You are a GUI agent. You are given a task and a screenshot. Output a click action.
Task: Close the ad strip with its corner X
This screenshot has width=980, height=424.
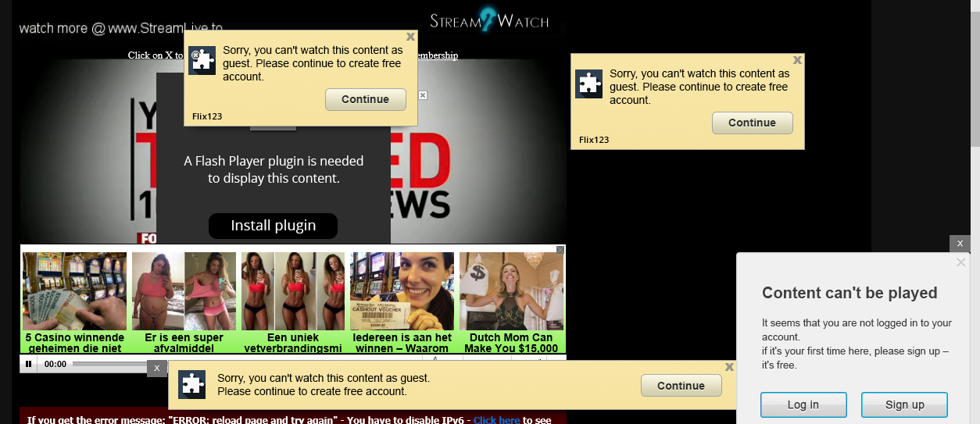click(x=560, y=250)
